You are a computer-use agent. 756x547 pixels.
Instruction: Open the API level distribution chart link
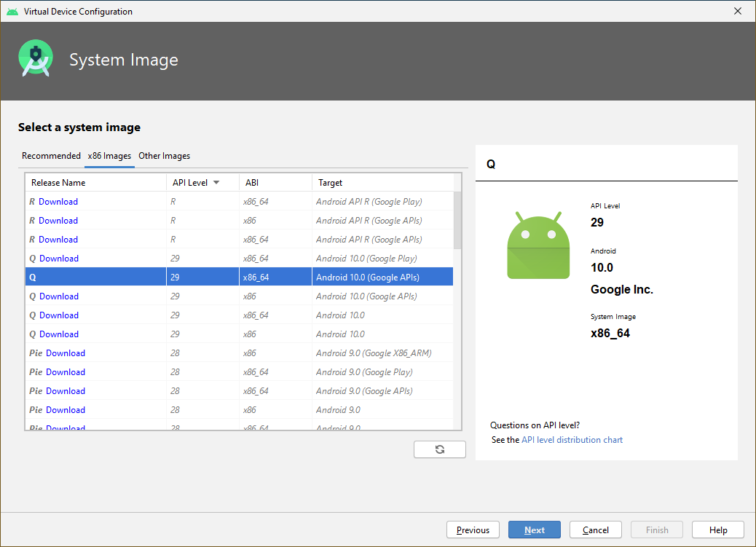(572, 440)
